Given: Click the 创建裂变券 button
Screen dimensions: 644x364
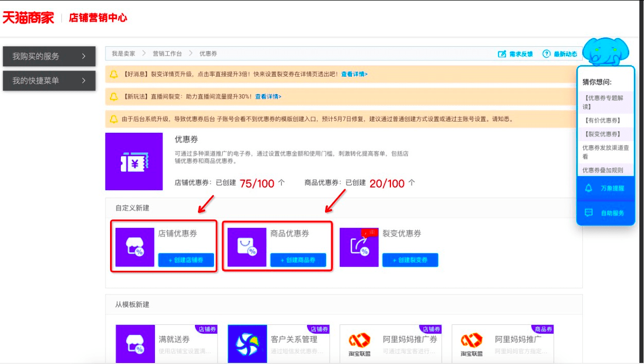Looking at the screenshot, I should tap(410, 260).
